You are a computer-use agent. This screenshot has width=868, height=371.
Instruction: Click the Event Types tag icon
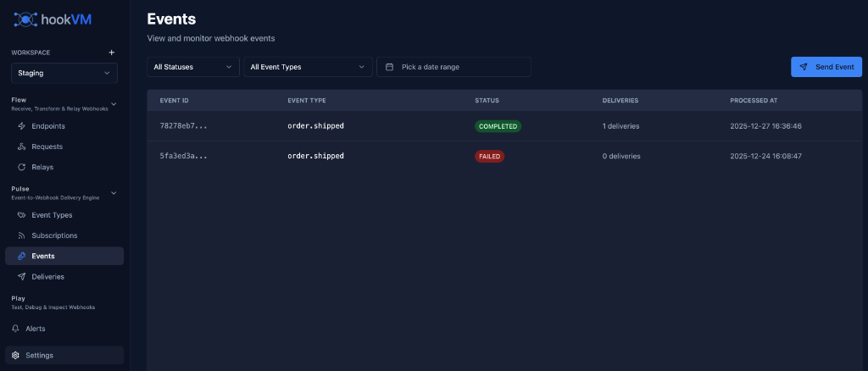point(22,215)
